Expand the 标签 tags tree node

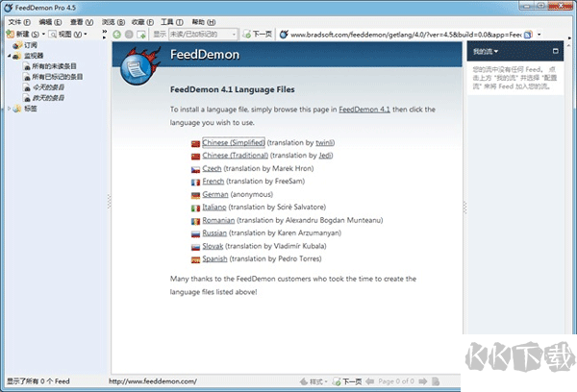(x=10, y=109)
